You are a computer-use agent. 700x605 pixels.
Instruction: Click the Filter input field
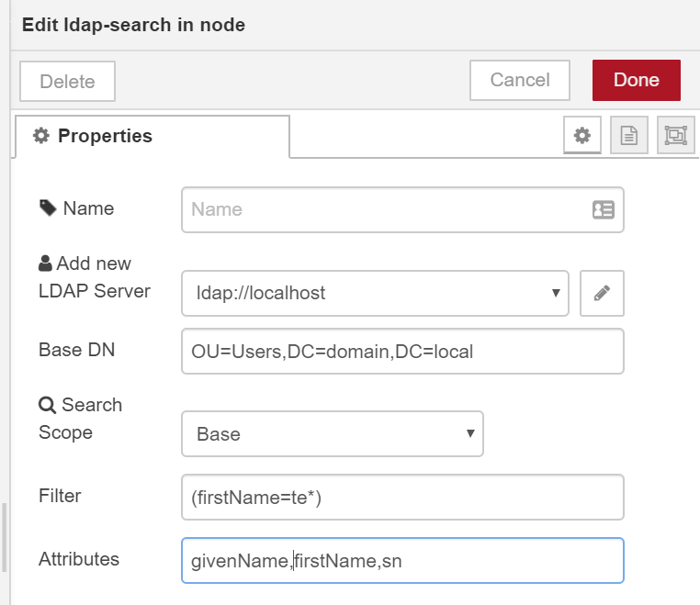pyautogui.click(x=402, y=497)
